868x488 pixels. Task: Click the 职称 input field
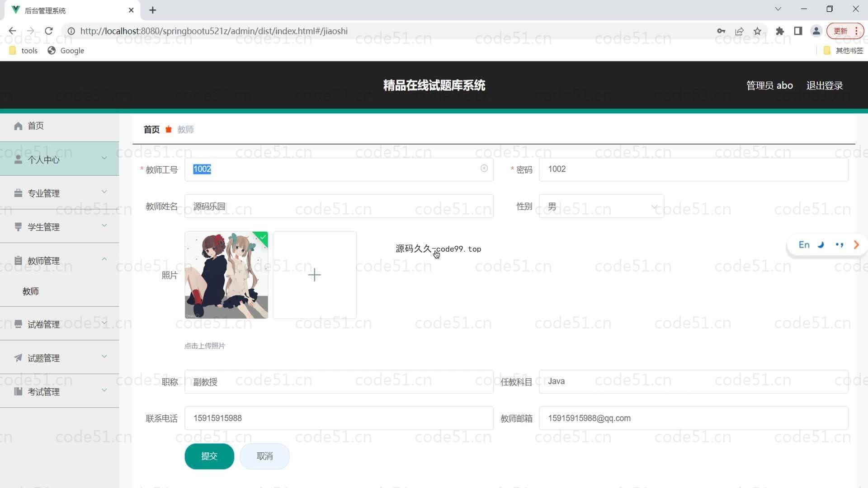pos(339,382)
